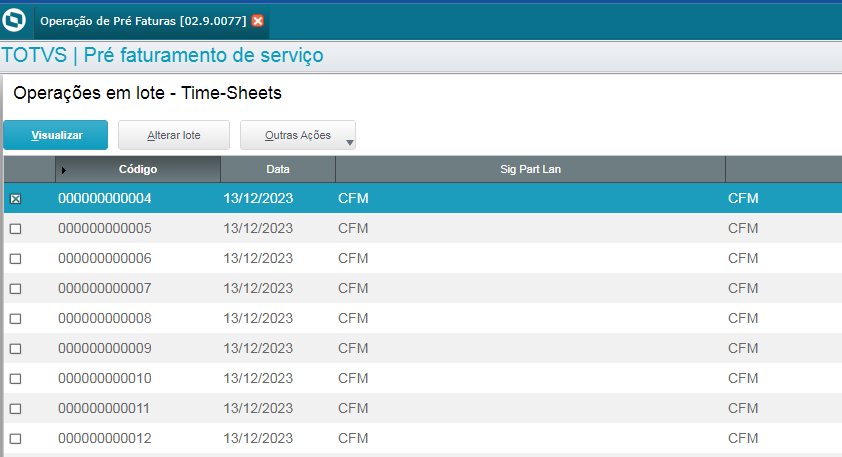Click the Visualizar button
Image resolution: width=842 pixels, height=457 pixels.
pyautogui.click(x=56, y=135)
